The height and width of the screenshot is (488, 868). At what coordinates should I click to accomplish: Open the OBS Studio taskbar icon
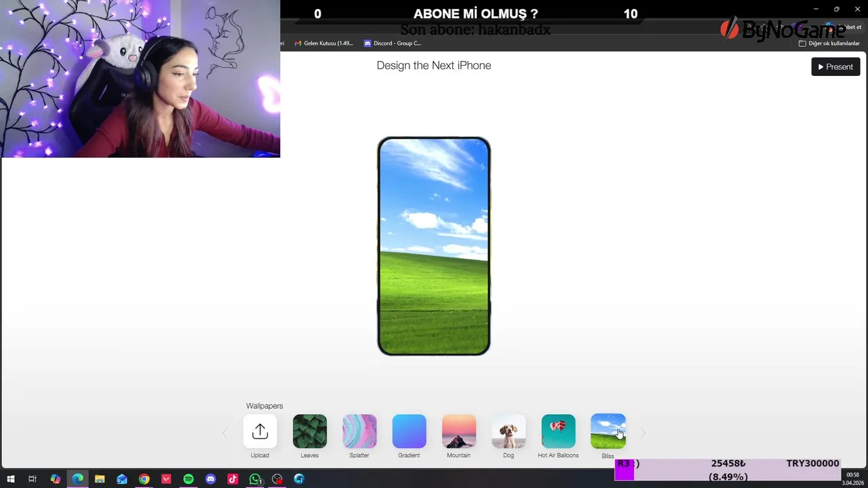point(277,479)
